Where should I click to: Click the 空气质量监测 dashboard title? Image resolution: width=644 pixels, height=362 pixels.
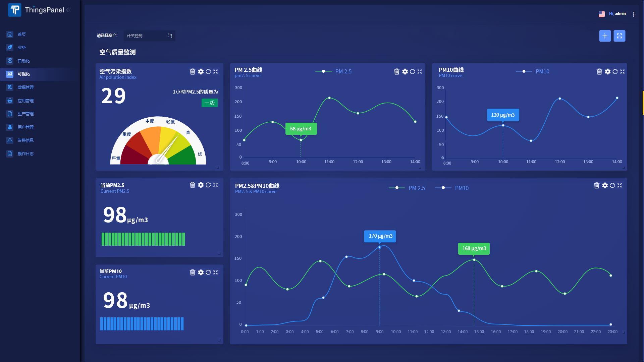pyautogui.click(x=117, y=52)
